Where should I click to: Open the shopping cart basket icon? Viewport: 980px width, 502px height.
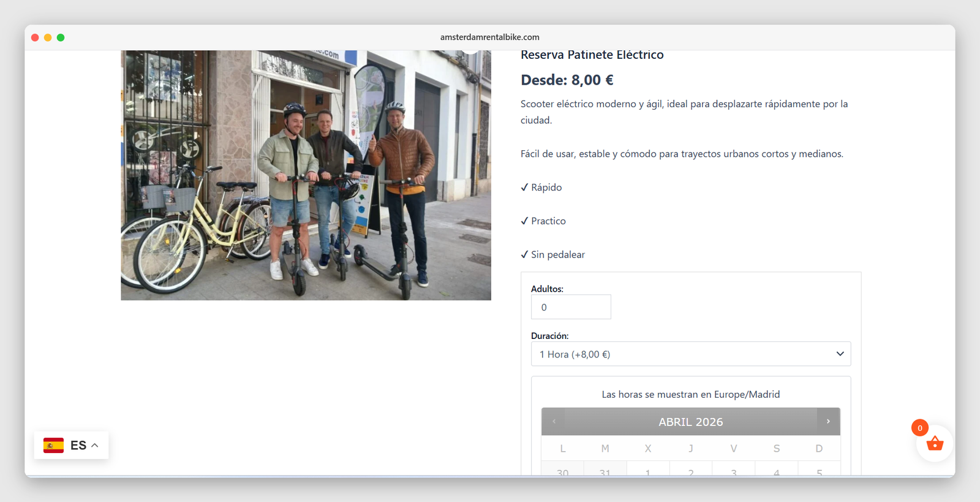pos(934,444)
